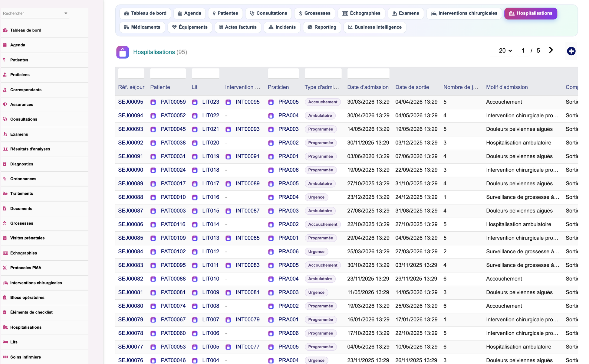Click Visites prénatales icon in sidebar
The image size is (589, 364).
[x=5, y=238]
